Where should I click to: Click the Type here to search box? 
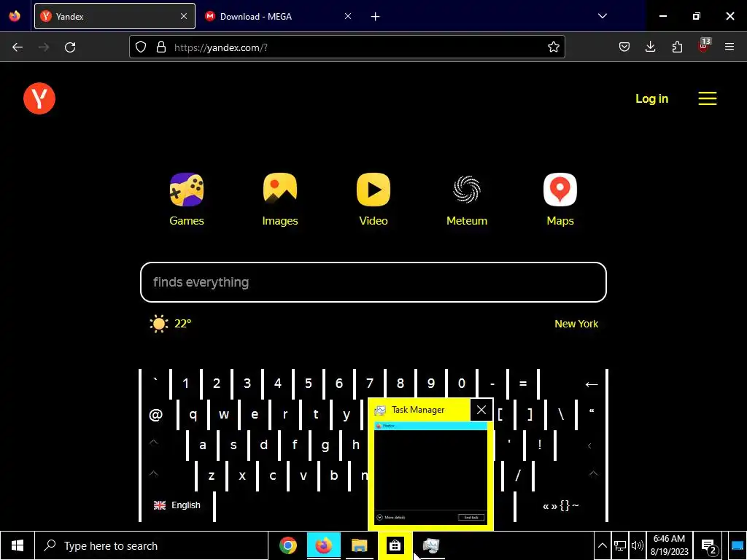point(152,545)
